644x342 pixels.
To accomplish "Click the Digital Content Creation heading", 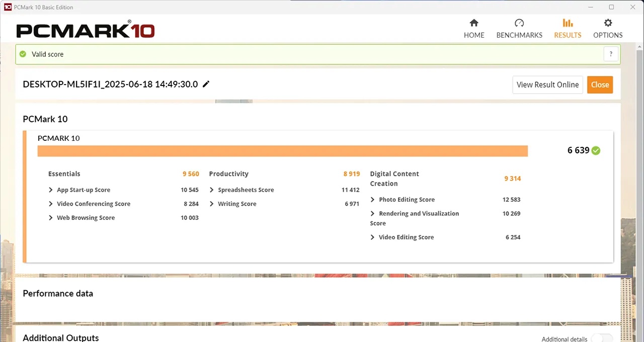I will (x=394, y=179).
